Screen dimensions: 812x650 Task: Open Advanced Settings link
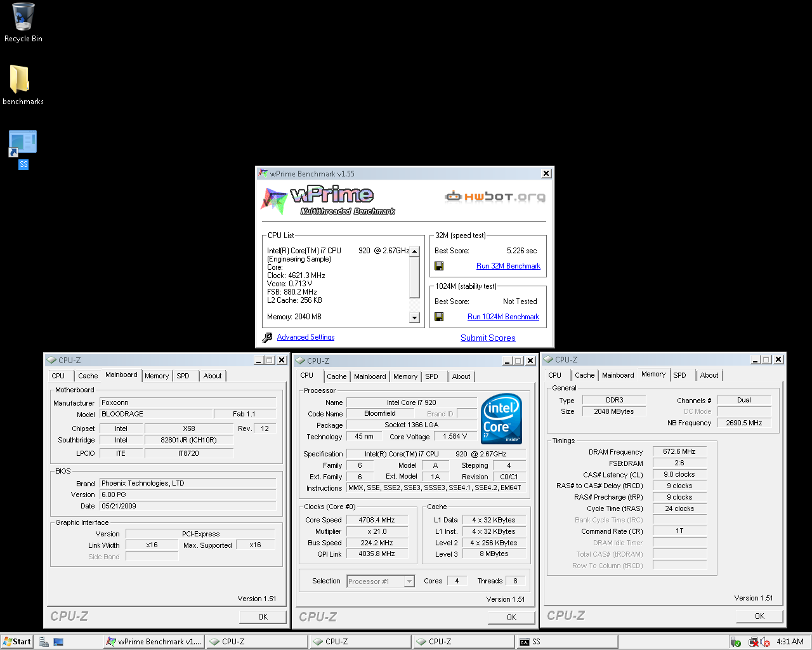306,337
